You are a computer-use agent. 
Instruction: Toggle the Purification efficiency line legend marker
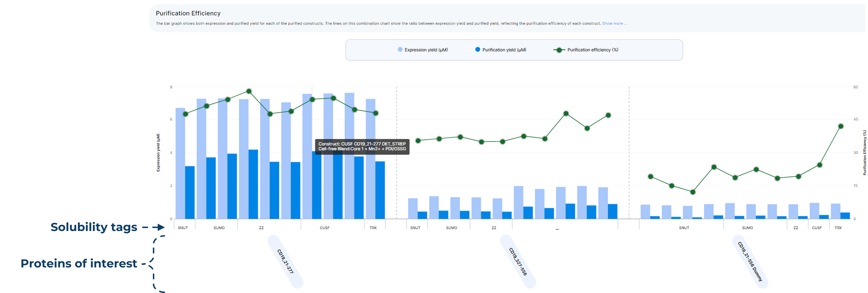pos(559,50)
